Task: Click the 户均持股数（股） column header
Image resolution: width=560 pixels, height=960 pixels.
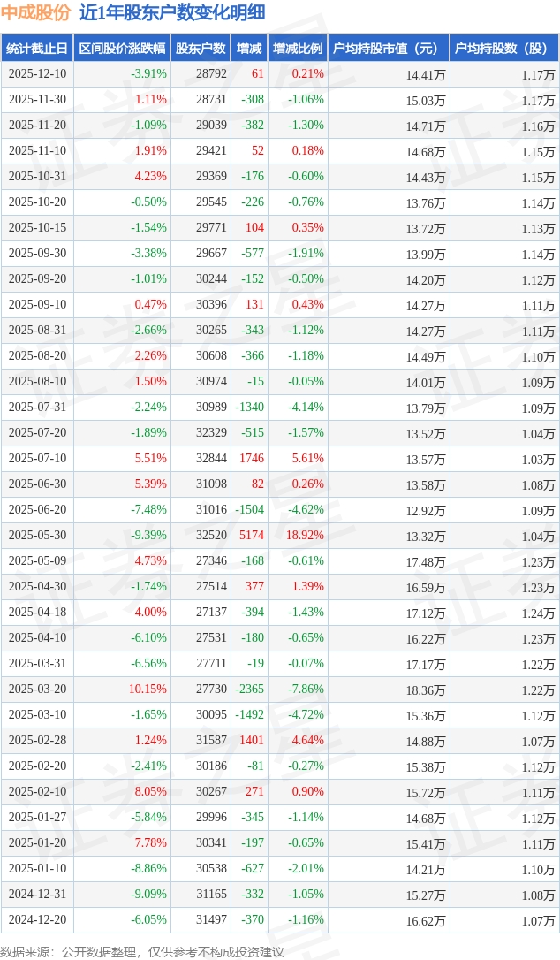Action: (x=504, y=49)
